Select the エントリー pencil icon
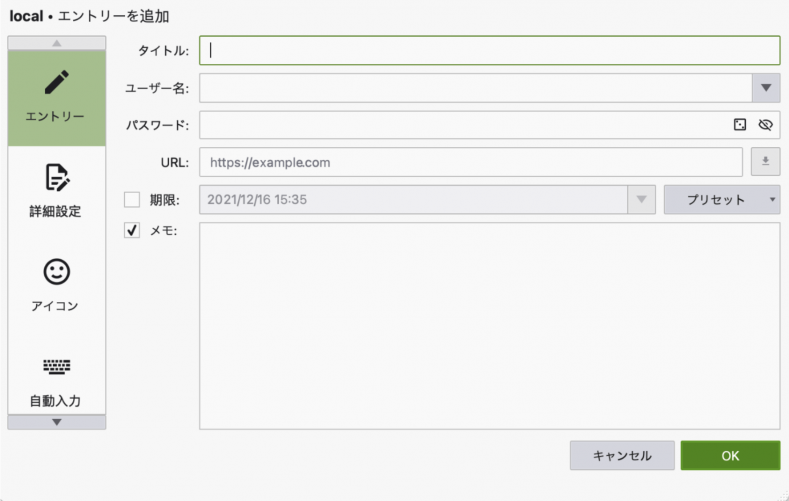This screenshot has width=789, height=501. coord(56,82)
